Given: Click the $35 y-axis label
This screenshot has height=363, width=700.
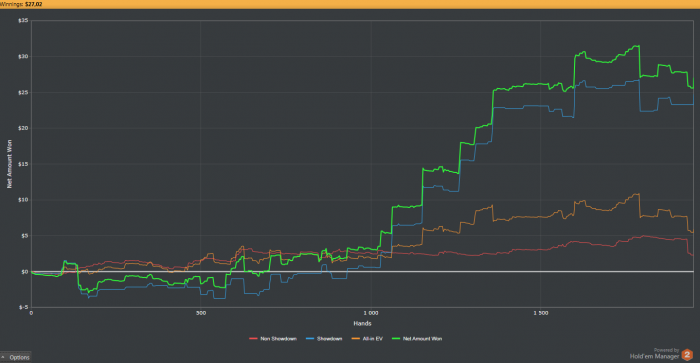Looking at the screenshot, I should click(x=23, y=21).
